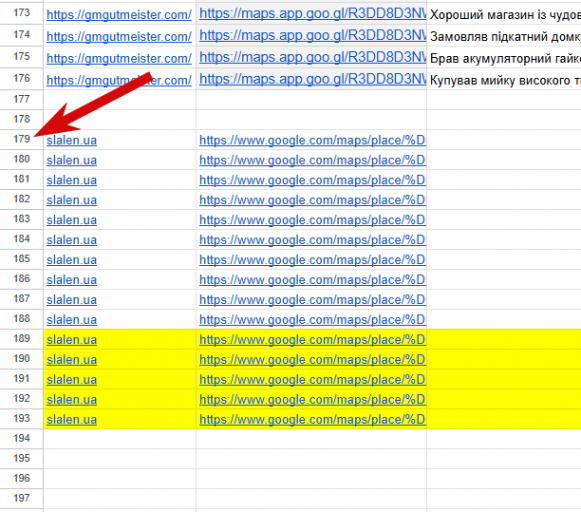581x512 pixels.
Task: Click slalen.ua link in row 183
Action: [x=72, y=220]
